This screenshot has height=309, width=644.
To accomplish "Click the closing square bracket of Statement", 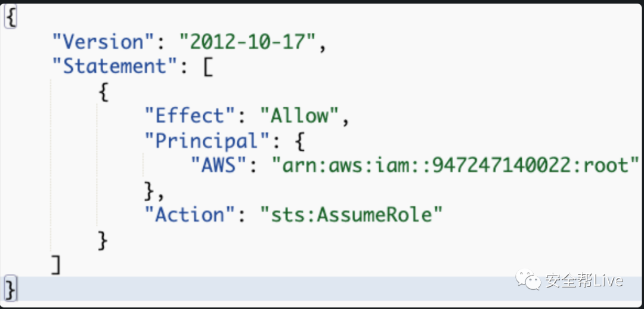I will (56, 265).
